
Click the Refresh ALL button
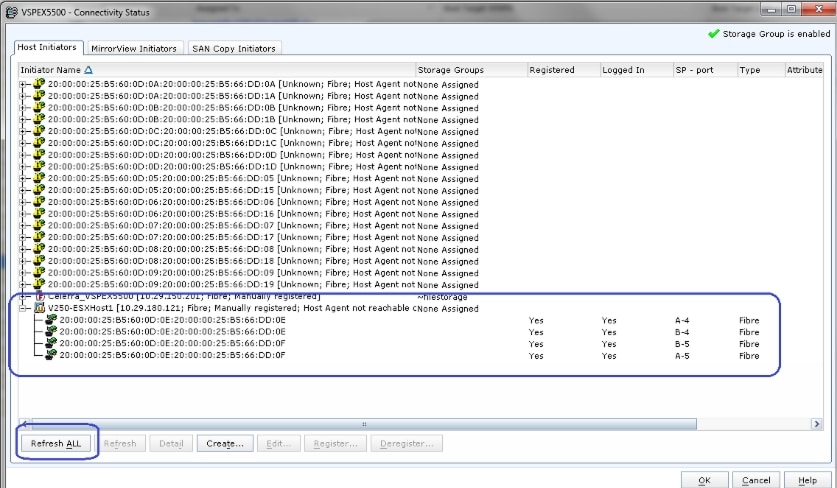(56, 443)
